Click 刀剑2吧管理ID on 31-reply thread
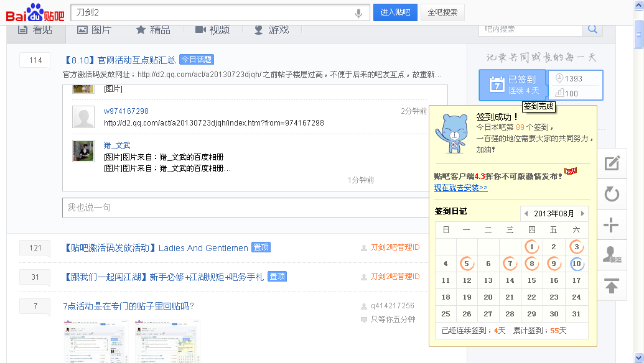This screenshot has height=363, width=644. point(395,277)
